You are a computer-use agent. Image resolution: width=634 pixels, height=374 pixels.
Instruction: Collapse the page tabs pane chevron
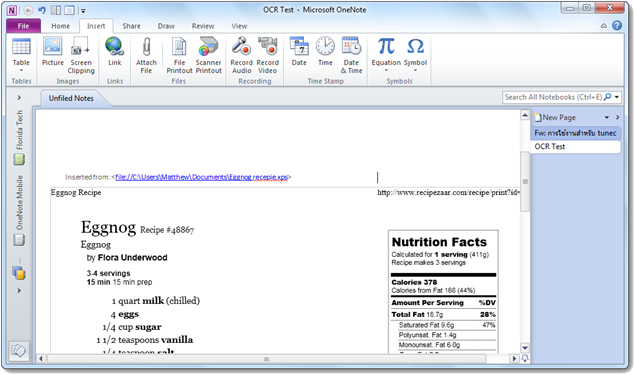pyautogui.click(x=617, y=118)
